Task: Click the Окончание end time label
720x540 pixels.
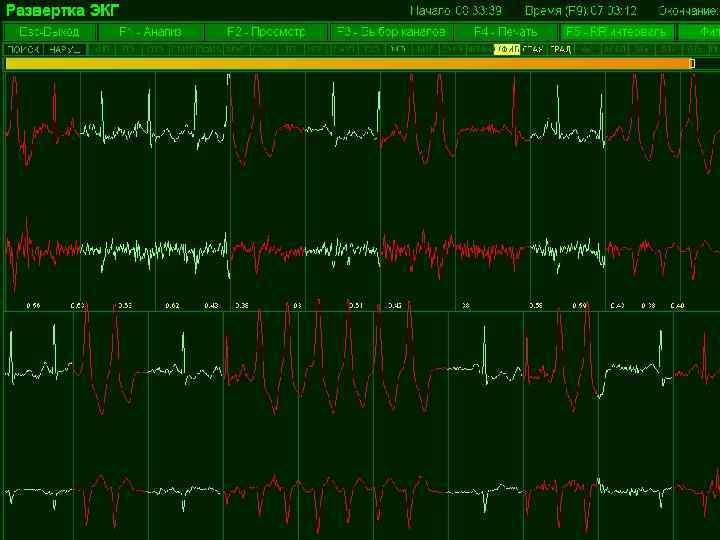Action: 688,11
